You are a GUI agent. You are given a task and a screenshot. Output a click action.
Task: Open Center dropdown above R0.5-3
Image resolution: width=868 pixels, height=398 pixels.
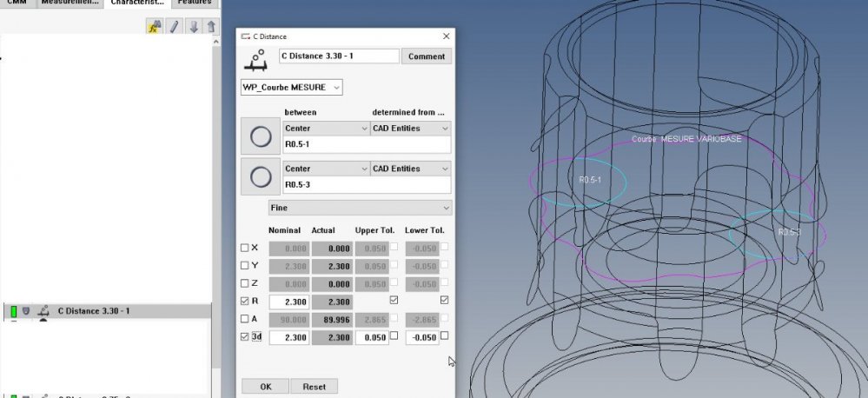(x=326, y=169)
